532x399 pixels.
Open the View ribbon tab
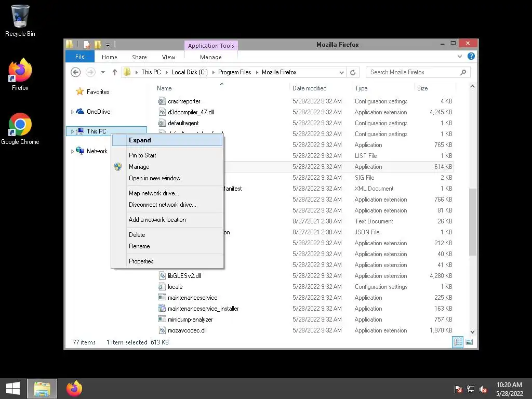click(x=168, y=57)
